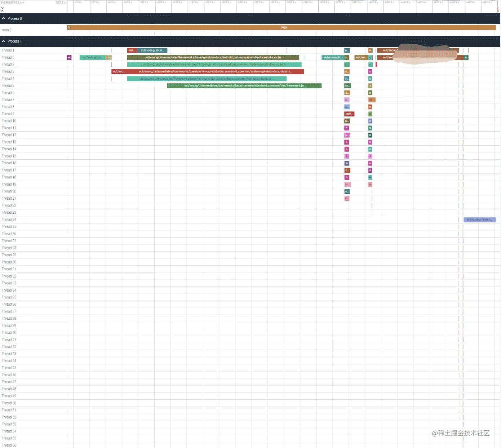This screenshot has width=501, height=448.
Task: Click the 527.8 s total duration label
Action: tap(61, 3)
